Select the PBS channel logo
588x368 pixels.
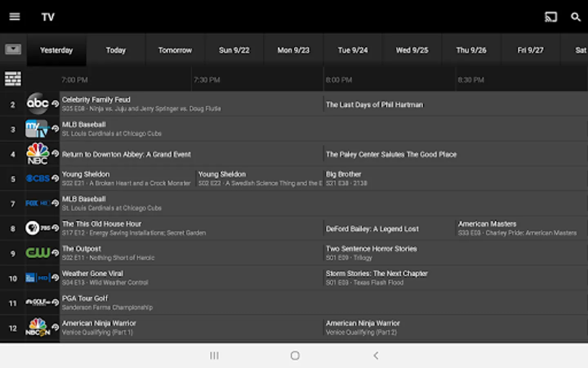click(x=38, y=228)
